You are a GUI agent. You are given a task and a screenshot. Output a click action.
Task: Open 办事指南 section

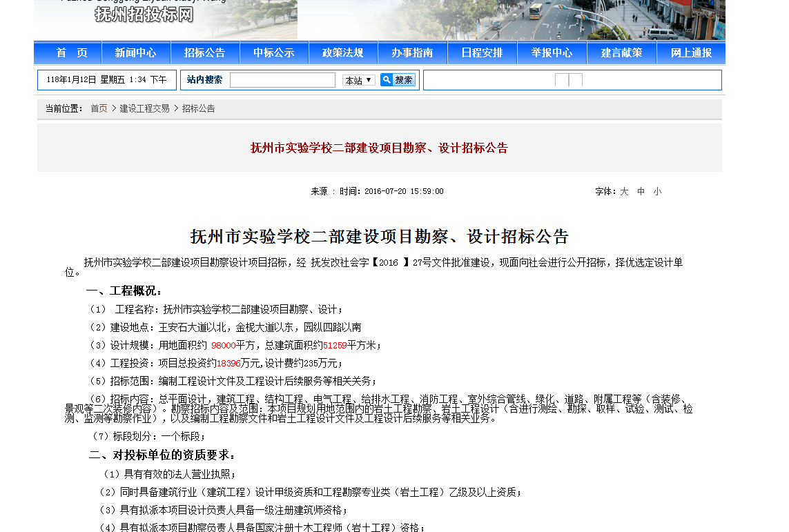point(412,53)
